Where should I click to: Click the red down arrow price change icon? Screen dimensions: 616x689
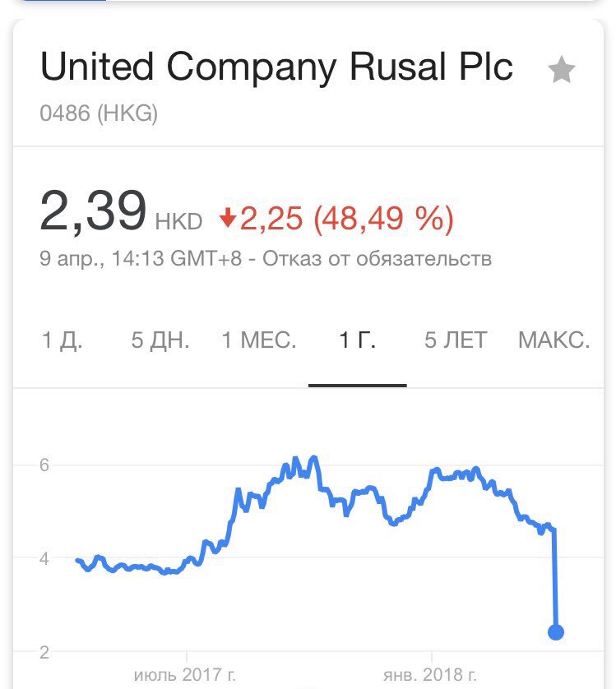tap(228, 218)
